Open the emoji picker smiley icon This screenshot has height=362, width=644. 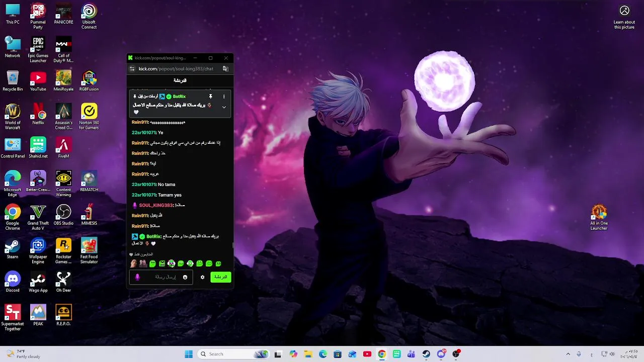tap(185, 277)
